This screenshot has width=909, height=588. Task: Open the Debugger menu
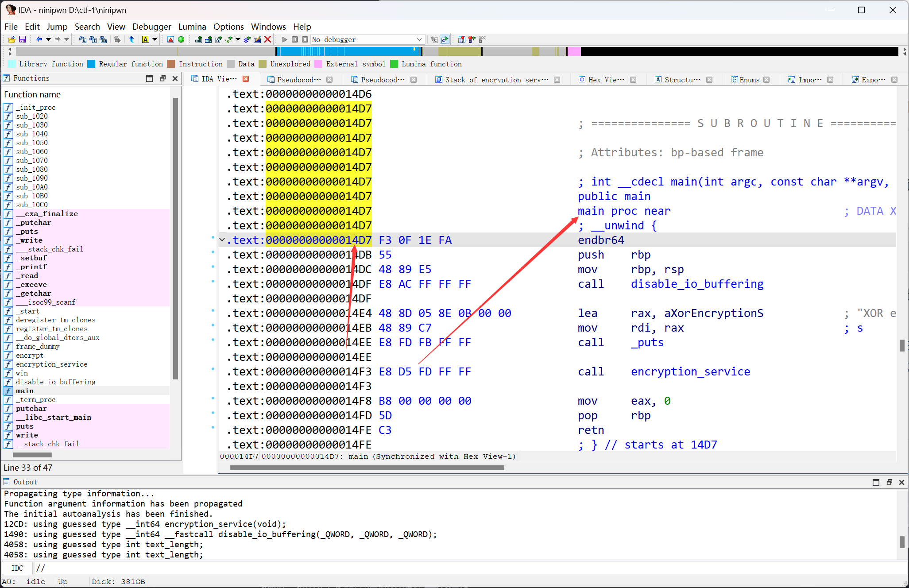pyautogui.click(x=151, y=27)
